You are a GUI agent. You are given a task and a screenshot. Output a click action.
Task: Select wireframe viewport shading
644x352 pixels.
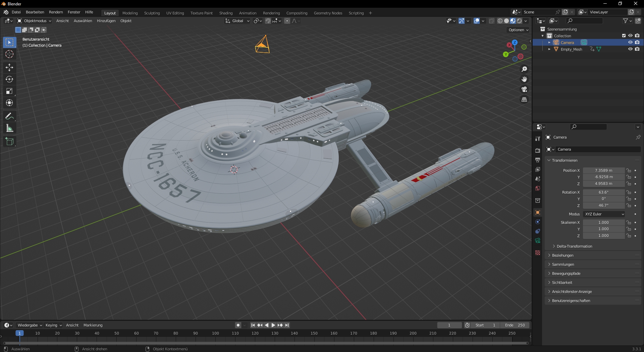(500, 21)
